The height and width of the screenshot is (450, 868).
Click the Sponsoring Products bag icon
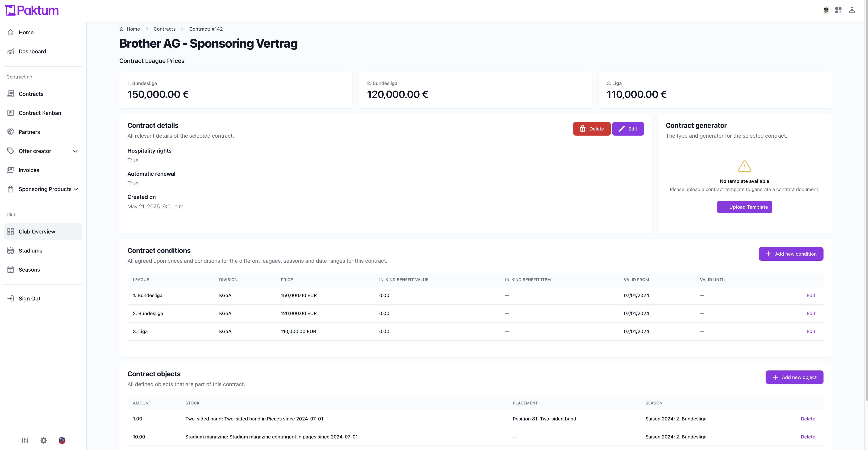[10, 189]
